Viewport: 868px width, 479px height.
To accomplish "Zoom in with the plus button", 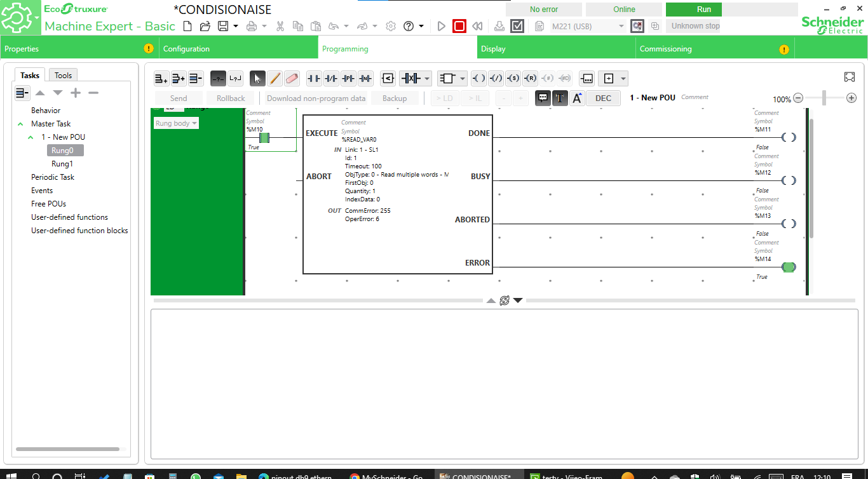I will [851, 98].
